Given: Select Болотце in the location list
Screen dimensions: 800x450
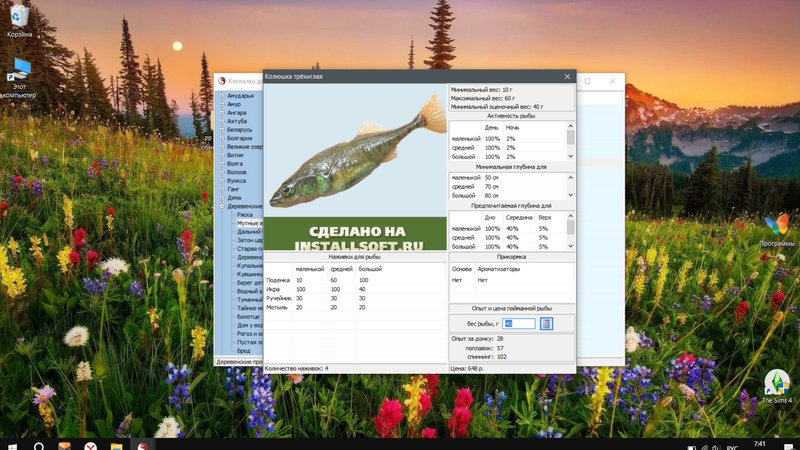Looking at the screenshot, I should click(247, 316).
